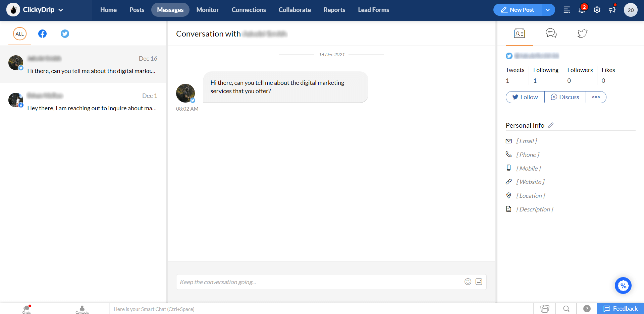Open the bottom-bar news cards icon
Image resolution: width=644 pixels, height=314 pixels.
[x=545, y=309]
